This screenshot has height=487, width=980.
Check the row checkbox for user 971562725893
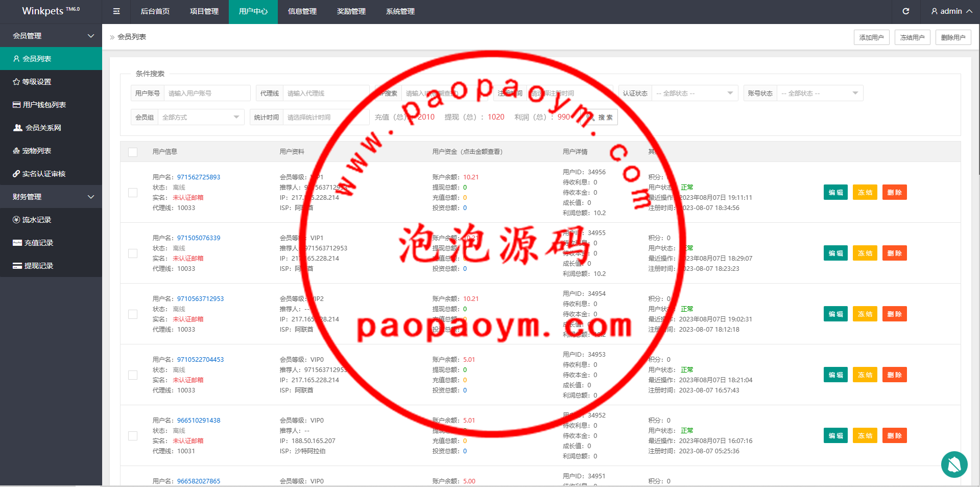pyautogui.click(x=133, y=193)
